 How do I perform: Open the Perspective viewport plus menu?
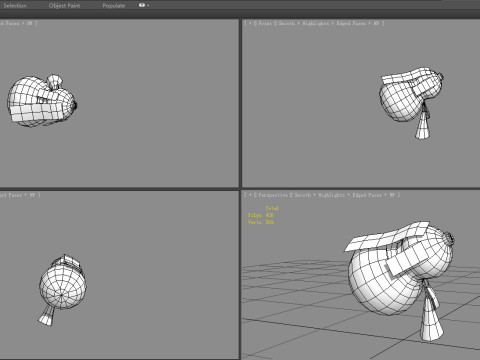(250, 195)
